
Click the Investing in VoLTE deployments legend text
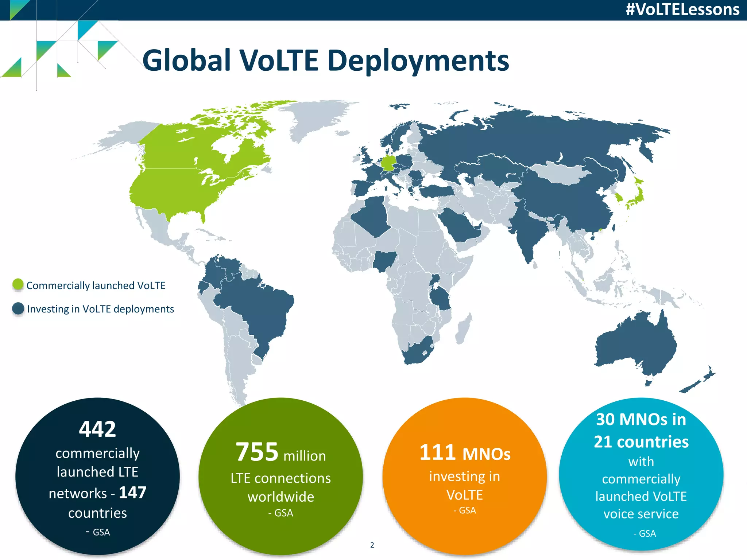click(100, 309)
